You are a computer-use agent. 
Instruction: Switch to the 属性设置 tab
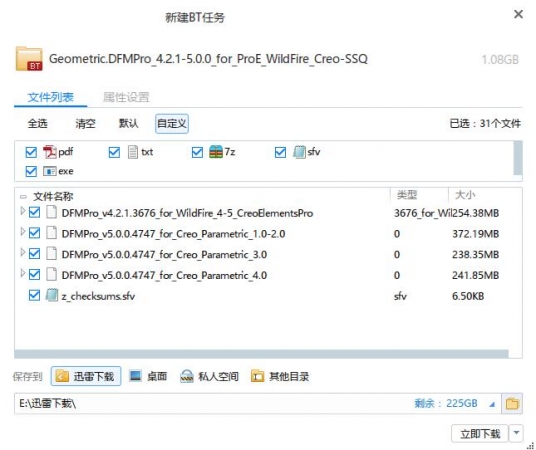click(126, 97)
